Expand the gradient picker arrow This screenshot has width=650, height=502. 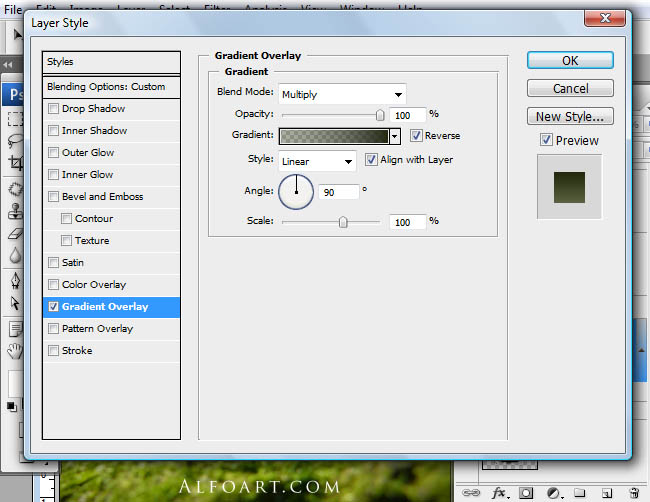coord(395,136)
